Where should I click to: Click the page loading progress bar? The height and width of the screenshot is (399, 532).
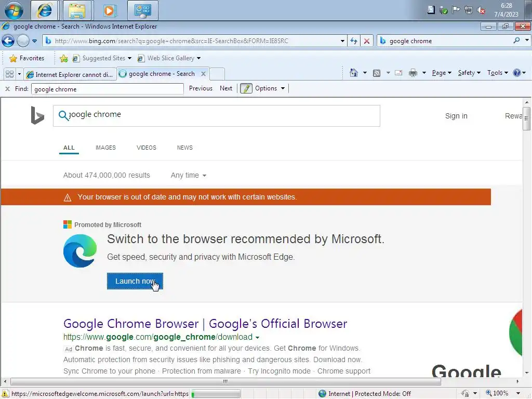point(216,394)
